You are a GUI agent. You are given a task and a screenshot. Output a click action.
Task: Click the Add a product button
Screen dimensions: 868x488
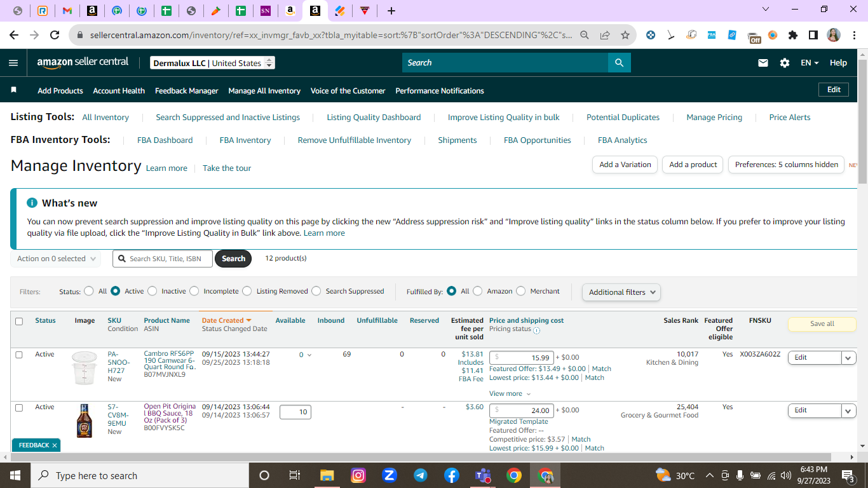pyautogui.click(x=693, y=165)
